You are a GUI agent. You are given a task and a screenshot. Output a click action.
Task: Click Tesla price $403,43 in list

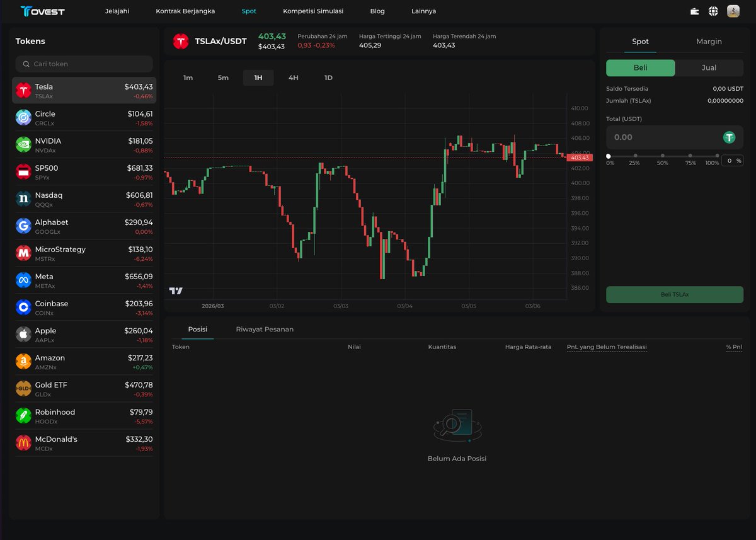139,87
